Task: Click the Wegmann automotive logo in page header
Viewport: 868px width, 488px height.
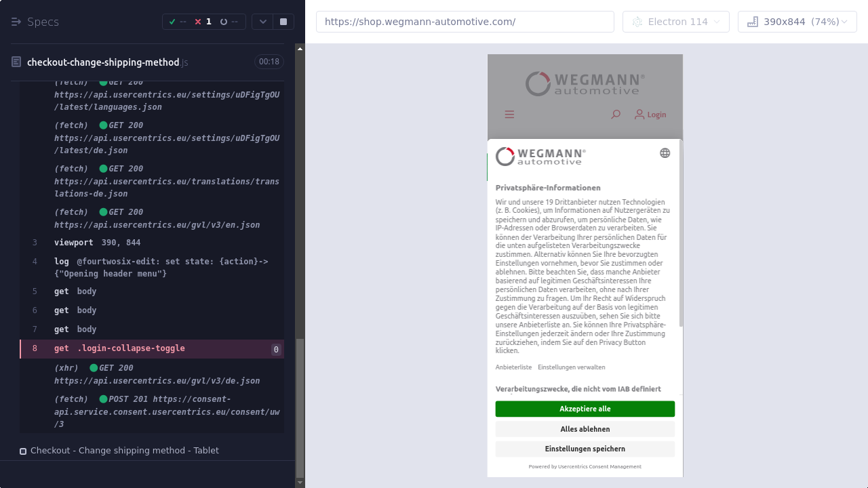Action: click(585, 84)
